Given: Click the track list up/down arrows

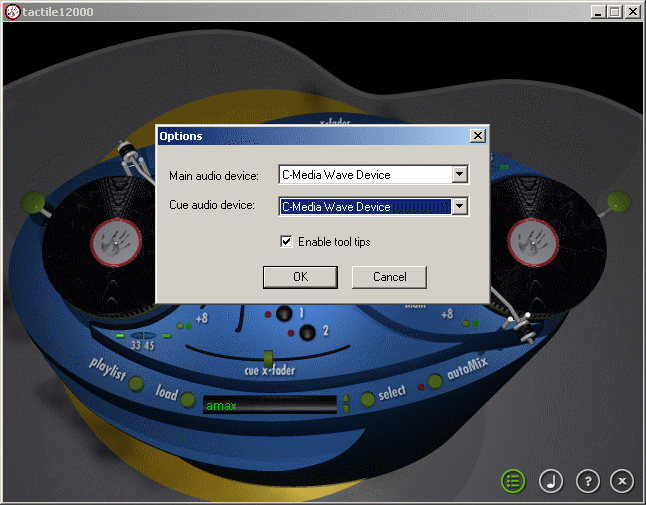Looking at the screenshot, I should tap(346, 403).
